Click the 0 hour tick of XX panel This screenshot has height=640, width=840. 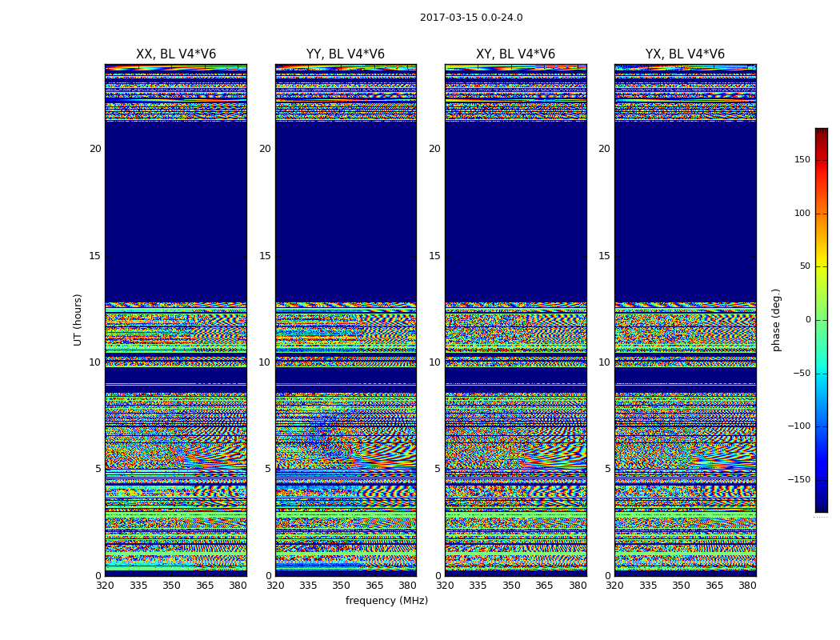(x=98, y=576)
